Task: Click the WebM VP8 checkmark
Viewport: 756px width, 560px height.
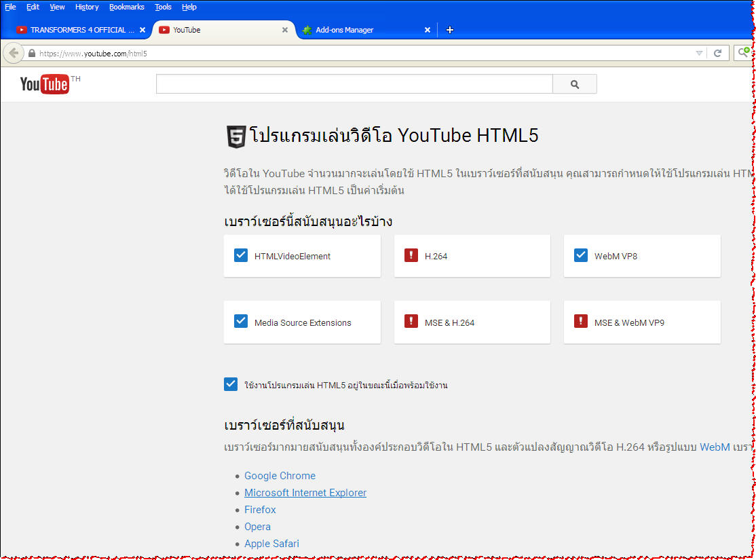Action: (580, 255)
